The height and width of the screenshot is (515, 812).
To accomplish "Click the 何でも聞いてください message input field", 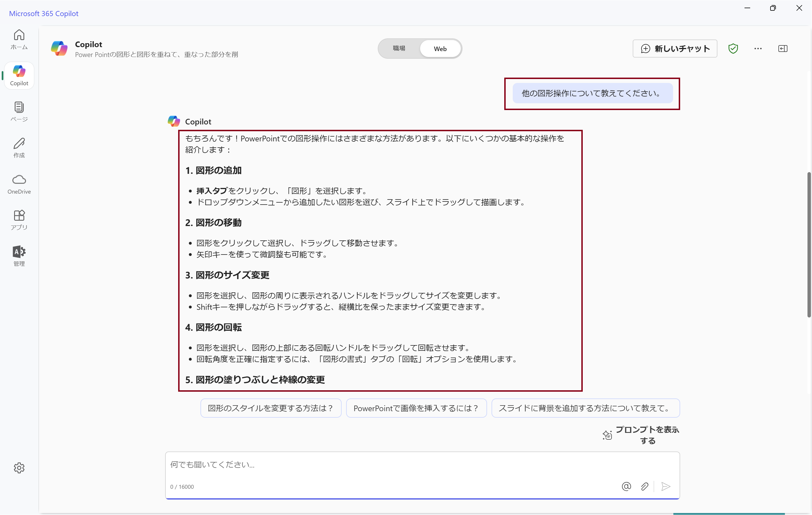I will click(422, 465).
